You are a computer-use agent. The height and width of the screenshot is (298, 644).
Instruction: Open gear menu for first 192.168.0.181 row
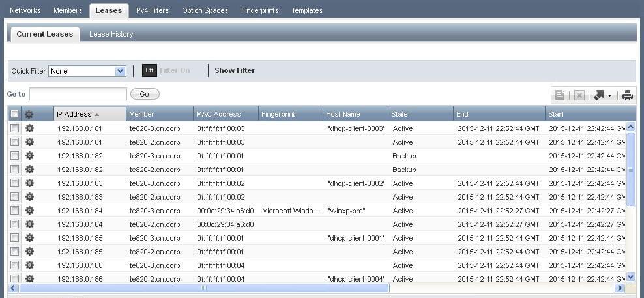tap(29, 128)
